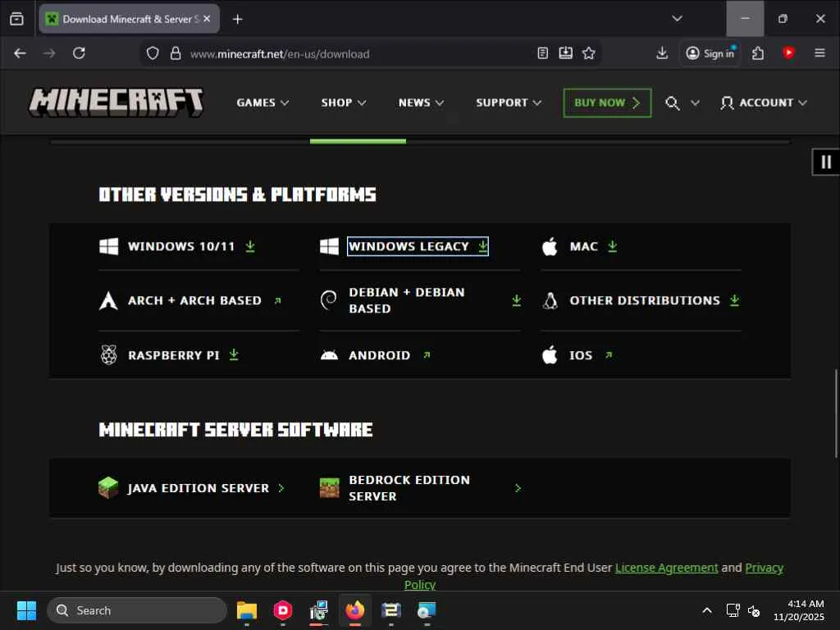Bookmark this page with the star
This screenshot has width=840, height=630.
click(x=589, y=53)
